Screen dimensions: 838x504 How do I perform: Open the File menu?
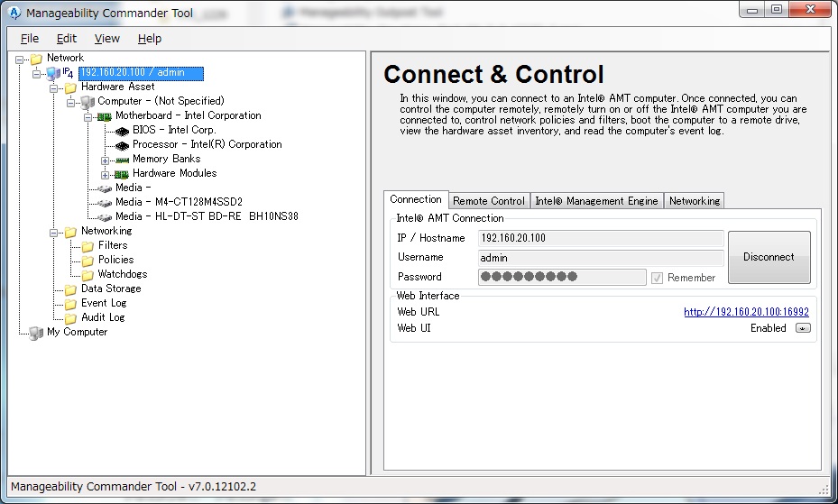click(x=30, y=39)
